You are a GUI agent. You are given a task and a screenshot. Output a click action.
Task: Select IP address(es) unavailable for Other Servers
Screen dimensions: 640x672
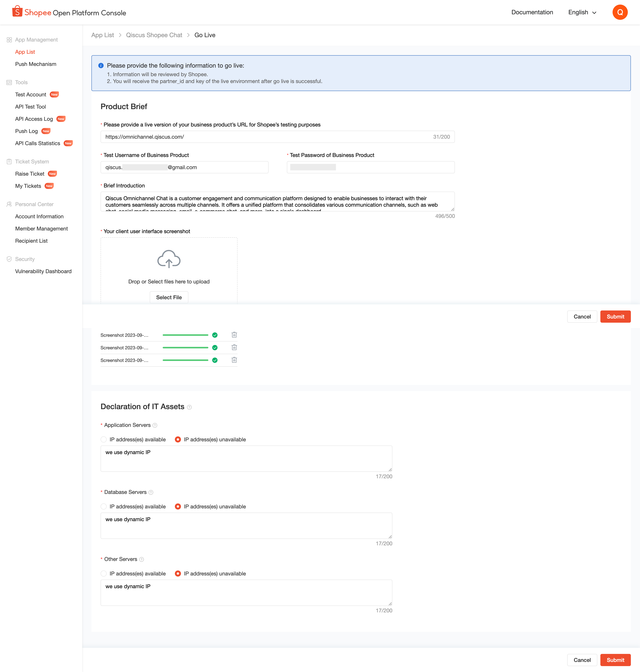(x=178, y=573)
